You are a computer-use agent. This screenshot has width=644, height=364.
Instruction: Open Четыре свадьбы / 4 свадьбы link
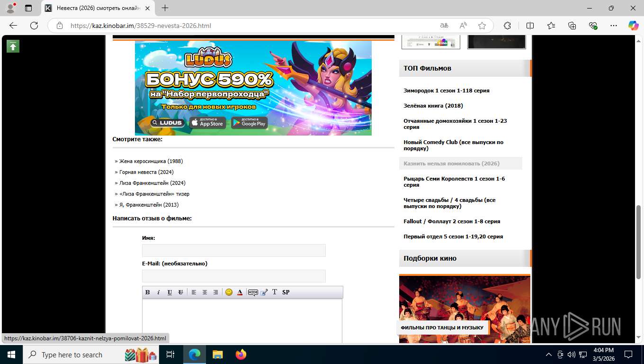click(449, 203)
